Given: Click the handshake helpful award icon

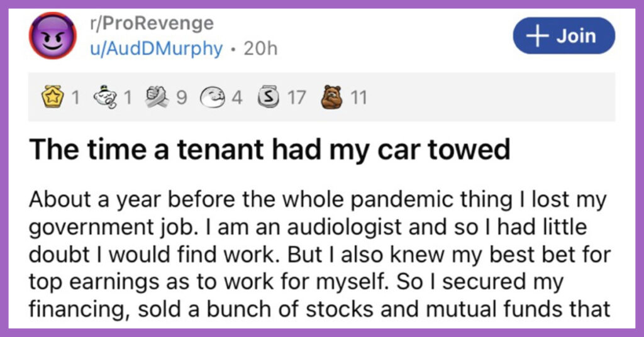Looking at the screenshot, I should [157, 97].
